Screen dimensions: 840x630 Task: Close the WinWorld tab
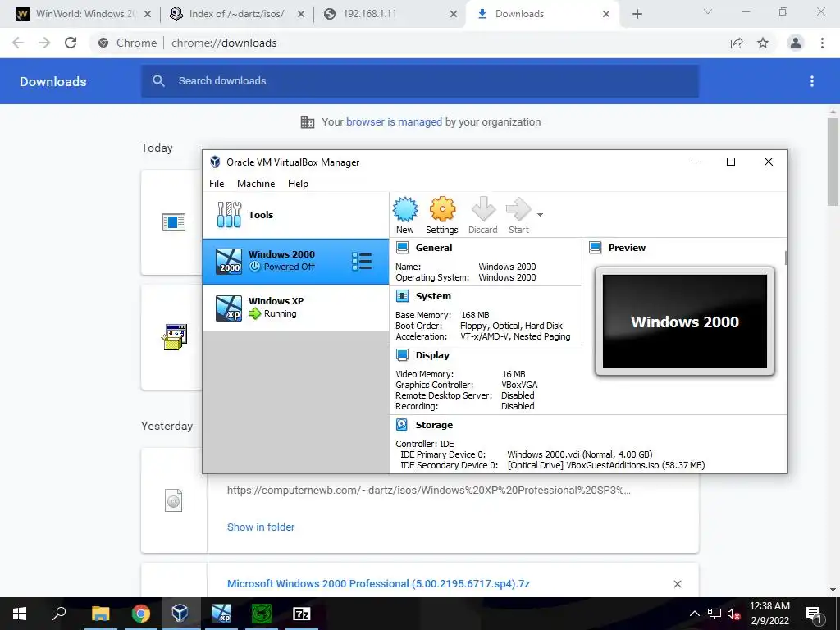pyautogui.click(x=148, y=14)
